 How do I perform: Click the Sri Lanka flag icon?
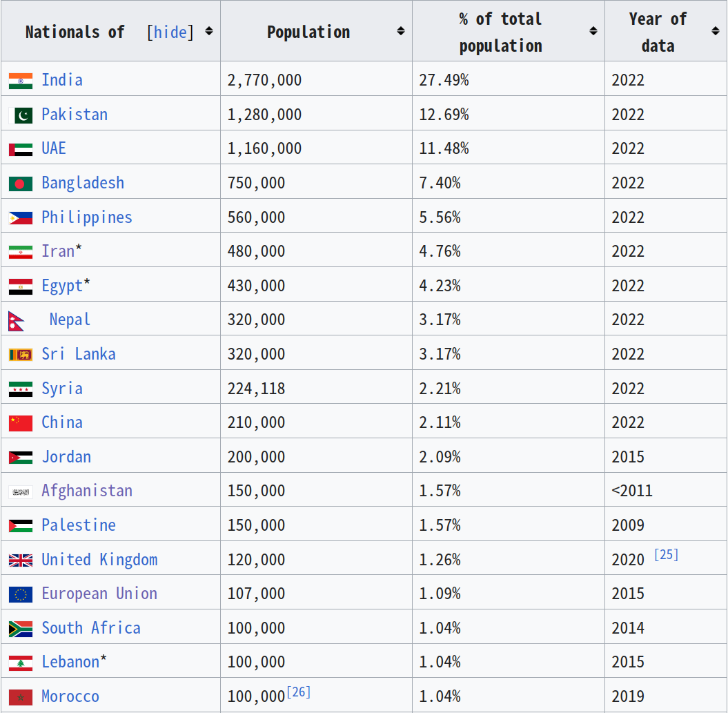click(21, 355)
